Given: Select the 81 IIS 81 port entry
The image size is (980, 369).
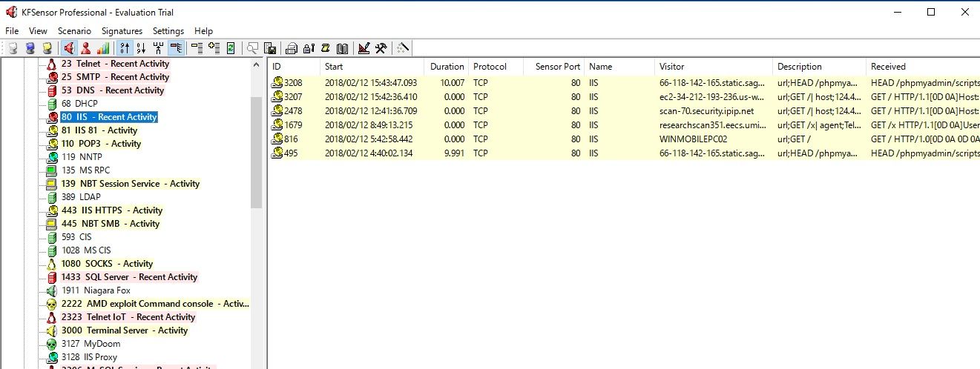Looking at the screenshot, I should point(99,130).
